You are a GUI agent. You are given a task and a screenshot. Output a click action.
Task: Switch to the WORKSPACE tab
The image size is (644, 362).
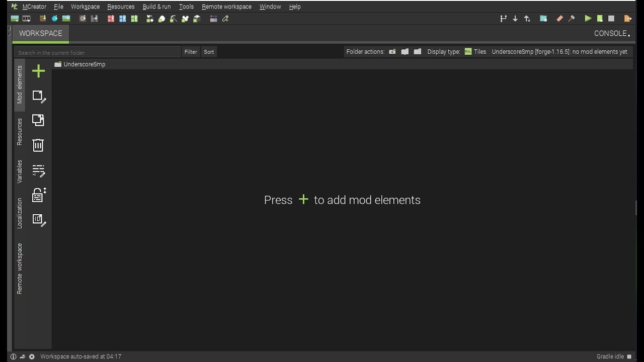41,33
